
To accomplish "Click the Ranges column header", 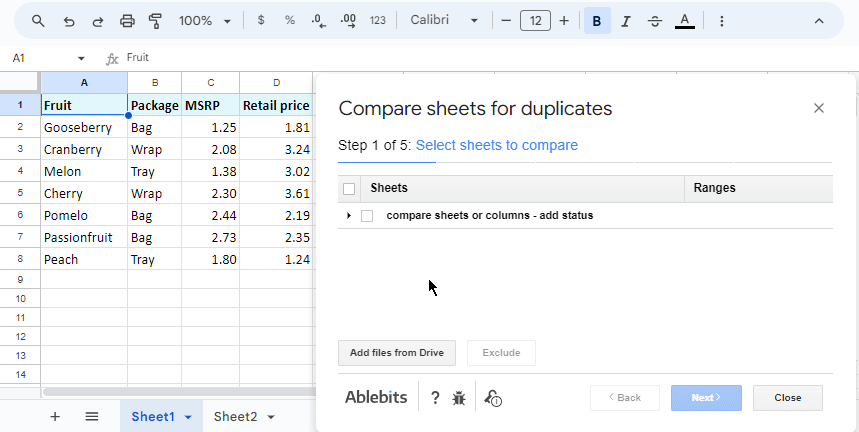I will [x=759, y=188].
